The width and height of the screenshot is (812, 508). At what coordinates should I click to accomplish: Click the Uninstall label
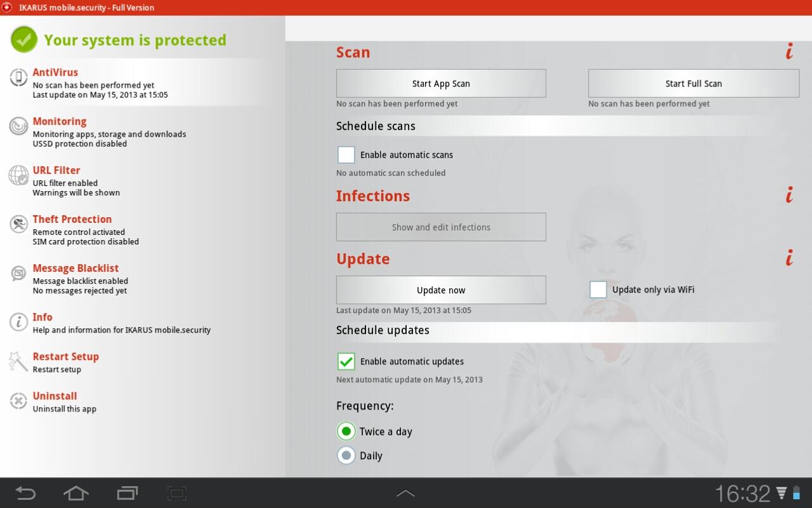coord(55,396)
